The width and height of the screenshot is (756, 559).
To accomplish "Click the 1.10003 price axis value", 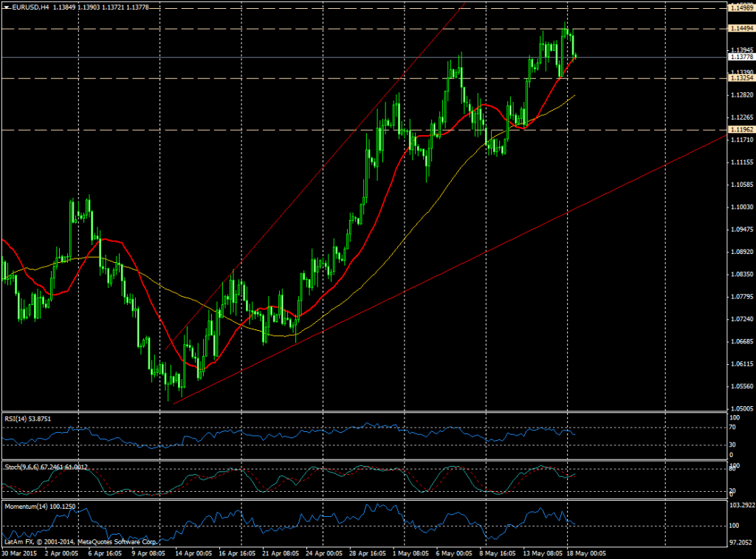I will (738, 207).
